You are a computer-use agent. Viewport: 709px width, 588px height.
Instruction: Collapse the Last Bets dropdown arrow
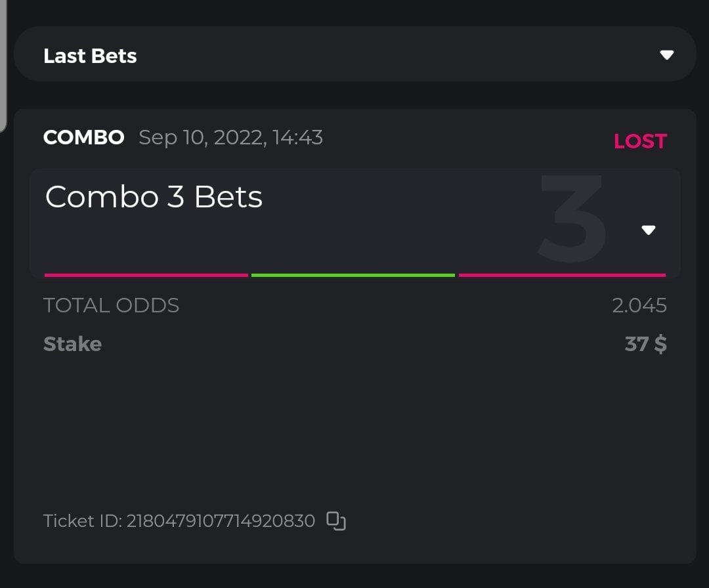[x=667, y=55]
